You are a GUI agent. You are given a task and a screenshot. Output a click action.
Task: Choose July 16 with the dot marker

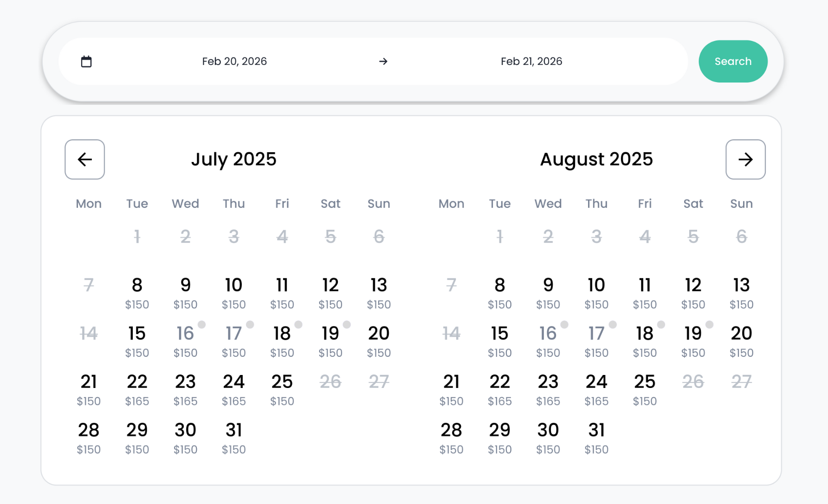[x=185, y=341]
